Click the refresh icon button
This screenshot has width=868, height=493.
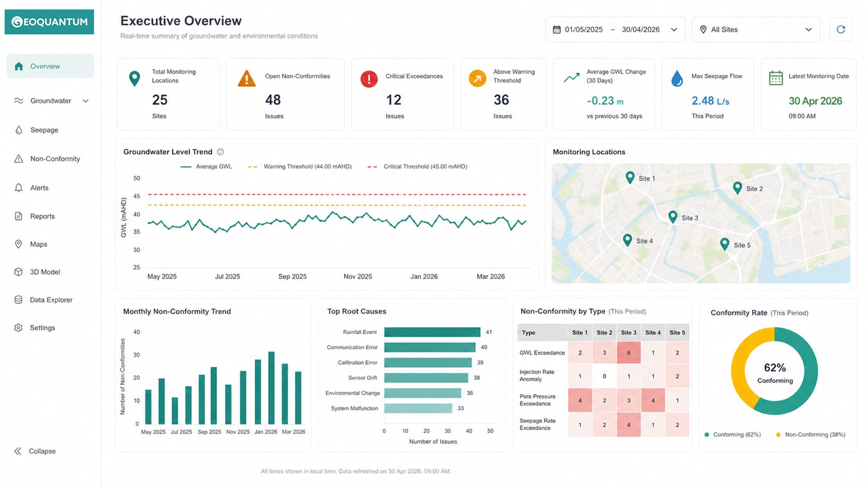(x=840, y=29)
